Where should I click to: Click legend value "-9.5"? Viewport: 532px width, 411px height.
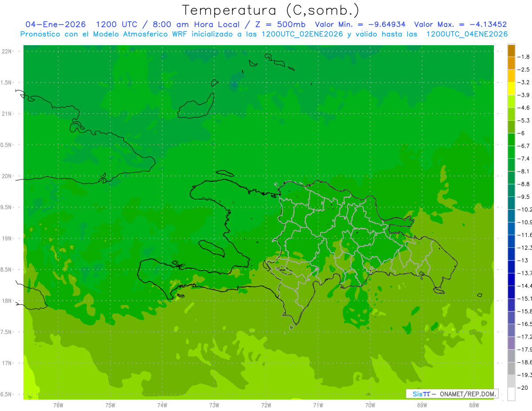[524, 197]
